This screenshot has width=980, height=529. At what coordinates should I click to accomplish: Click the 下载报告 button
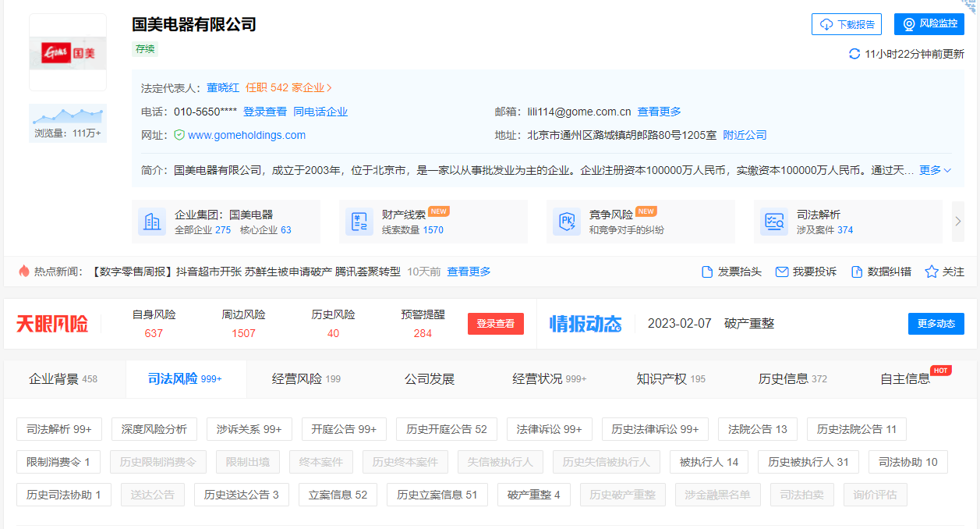coord(847,24)
